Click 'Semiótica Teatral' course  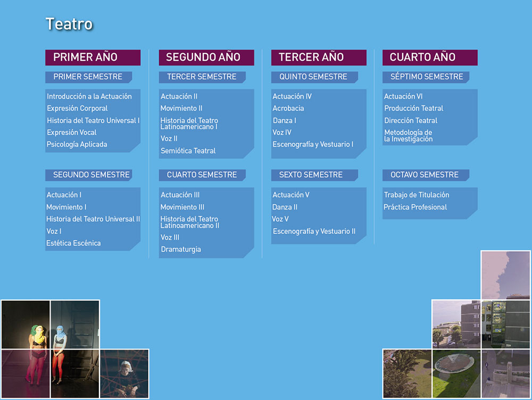tap(188, 151)
